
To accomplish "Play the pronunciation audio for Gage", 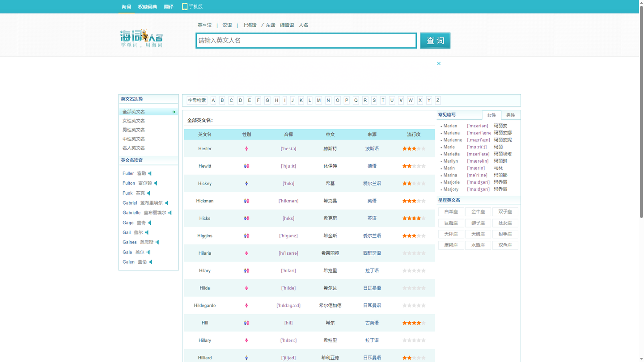I will [x=150, y=223].
